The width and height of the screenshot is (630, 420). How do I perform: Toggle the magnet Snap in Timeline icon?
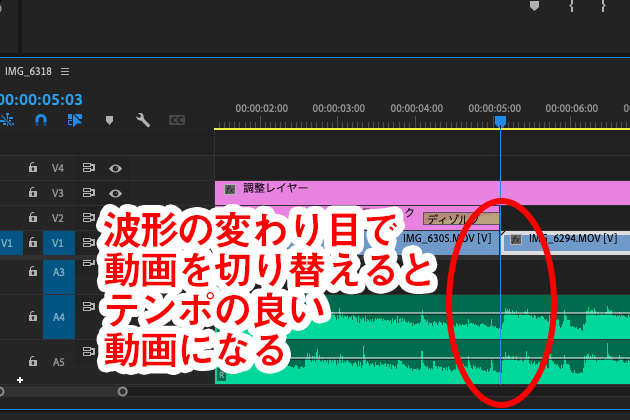(x=40, y=120)
